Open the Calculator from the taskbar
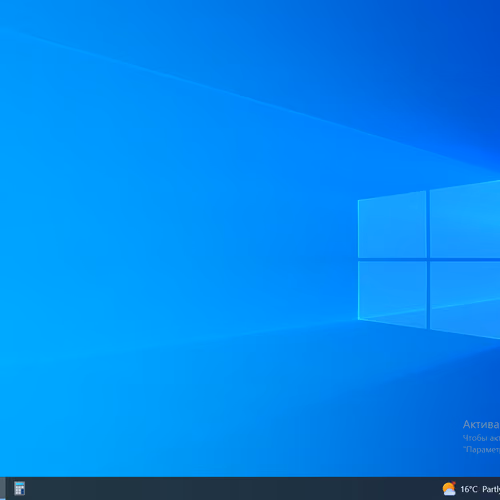This screenshot has height=500, width=500. click(19, 489)
